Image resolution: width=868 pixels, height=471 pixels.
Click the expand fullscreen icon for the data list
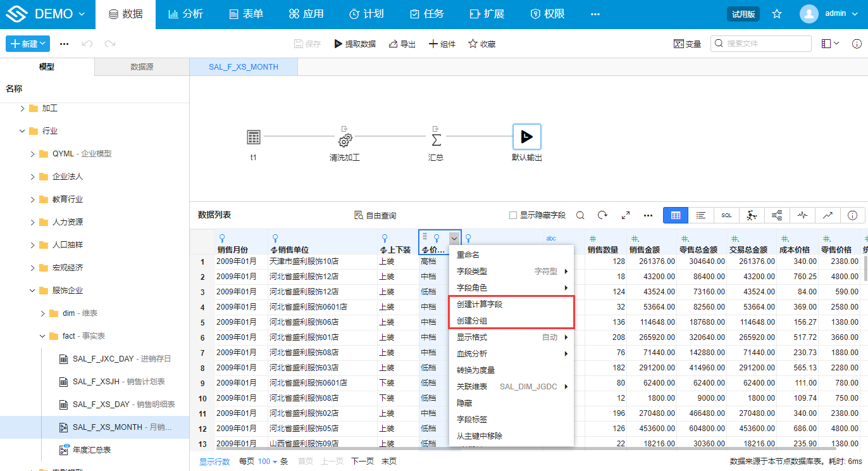pos(625,215)
